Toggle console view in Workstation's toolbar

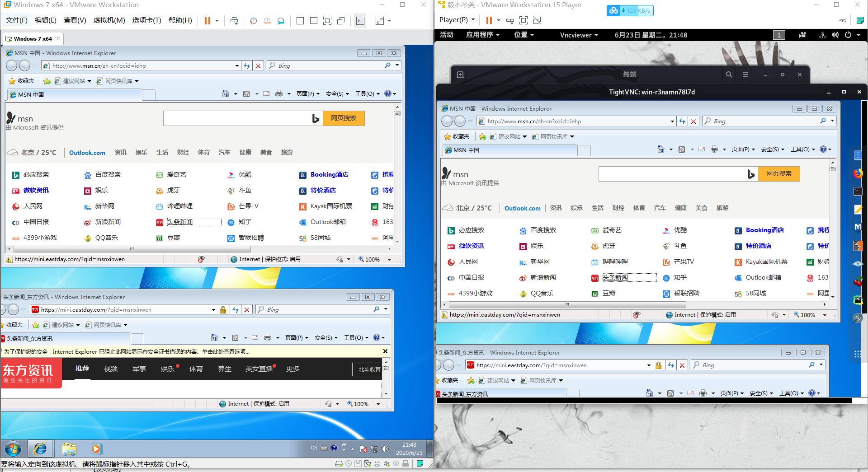(360, 21)
